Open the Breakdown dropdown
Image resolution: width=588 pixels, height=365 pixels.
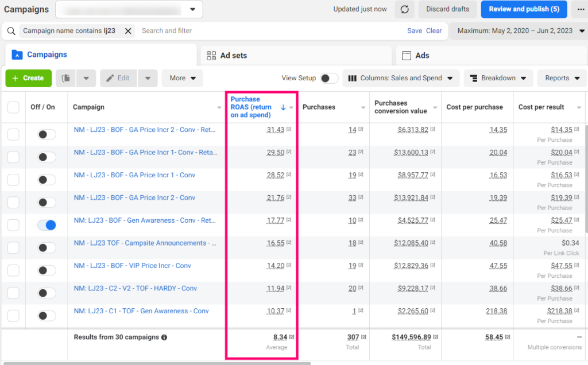coord(498,78)
